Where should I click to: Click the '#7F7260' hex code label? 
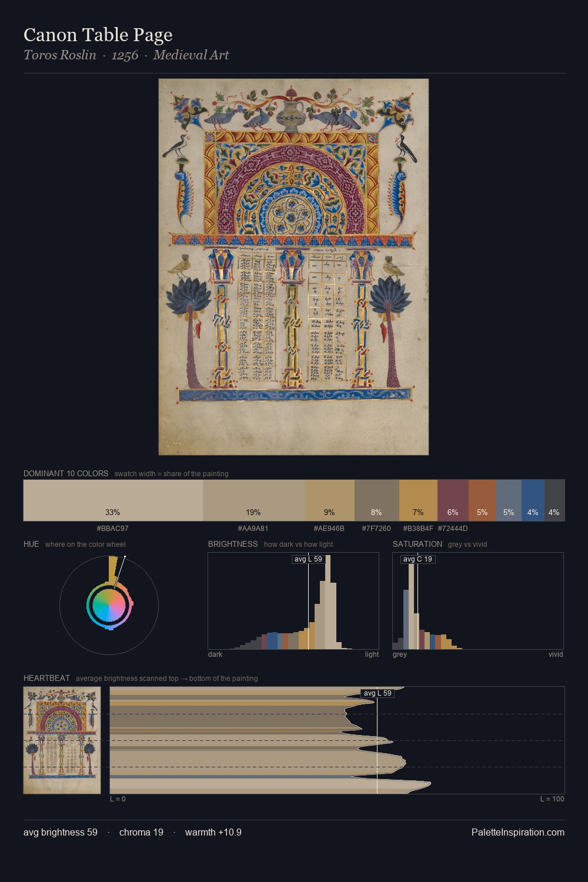tap(376, 529)
